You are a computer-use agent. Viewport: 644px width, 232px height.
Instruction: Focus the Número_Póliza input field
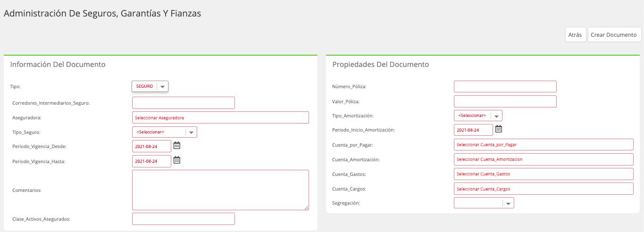(x=505, y=87)
